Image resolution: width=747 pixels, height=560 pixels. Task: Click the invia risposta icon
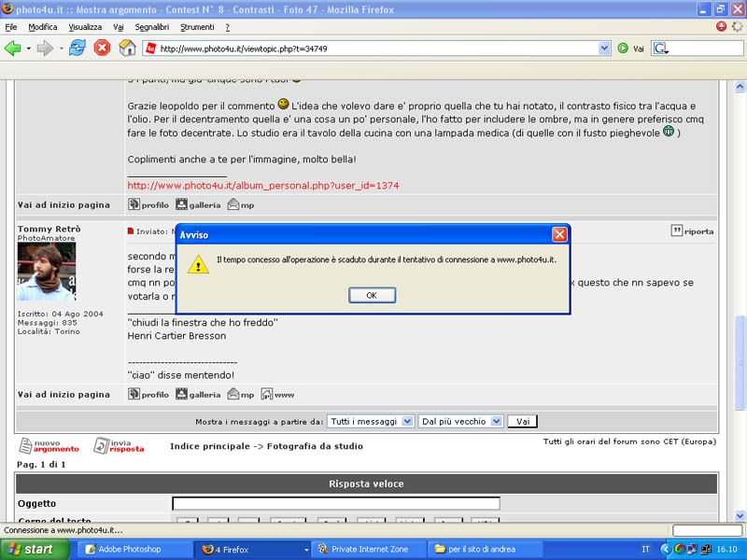click(x=119, y=446)
